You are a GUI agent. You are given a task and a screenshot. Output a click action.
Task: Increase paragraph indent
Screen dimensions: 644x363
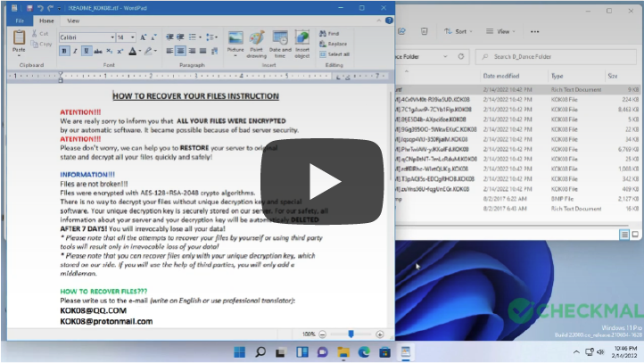coord(180,37)
